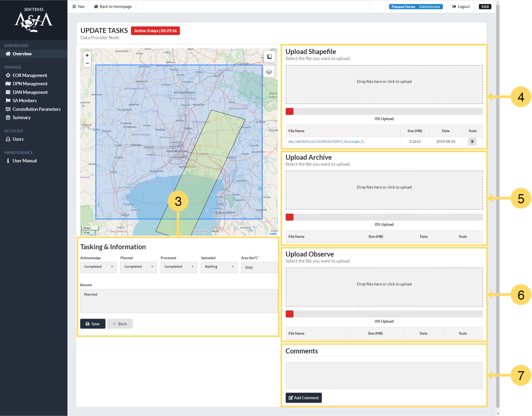Open the map layers control
The image size is (532, 416).
point(269,71)
